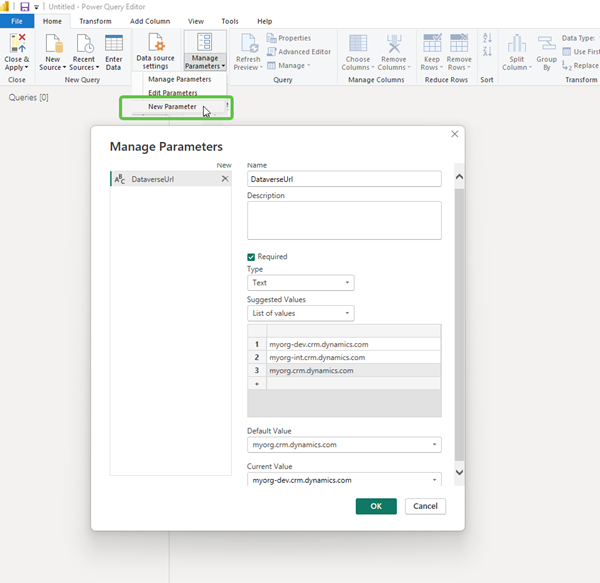Viewport: 600px width, 583px height.
Task: Switch to the Add Column tab
Action: [x=150, y=21]
